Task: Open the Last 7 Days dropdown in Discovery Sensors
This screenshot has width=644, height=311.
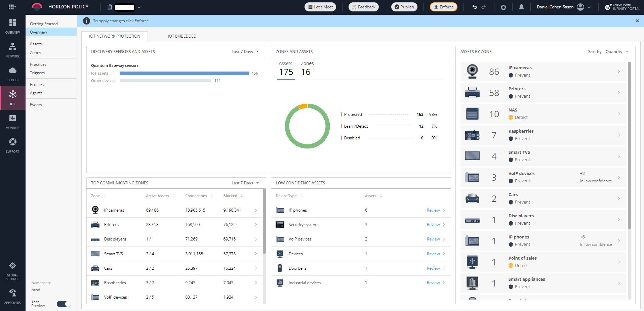Action: 245,52
